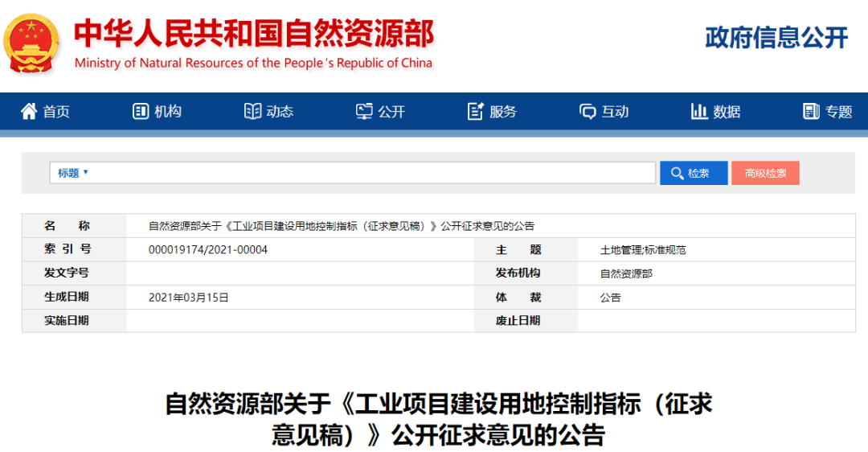Click the 生成日期 label

click(x=67, y=297)
